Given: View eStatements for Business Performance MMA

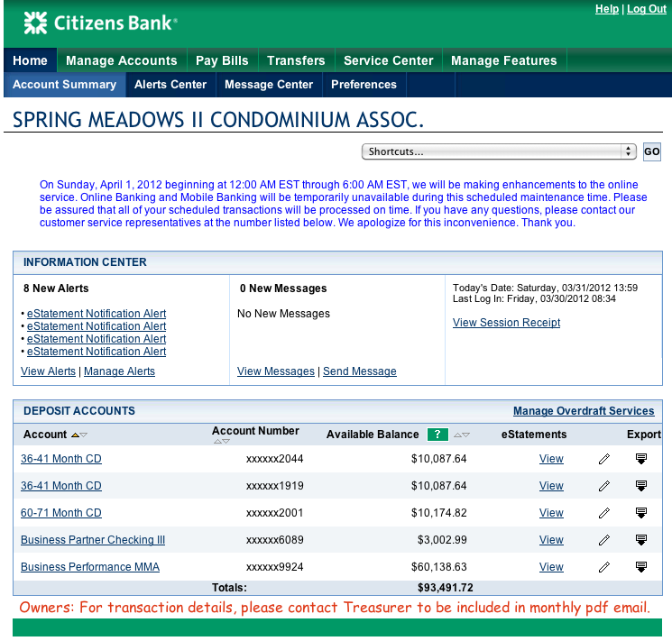Looking at the screenshot, I should click(x=551, y=567).
